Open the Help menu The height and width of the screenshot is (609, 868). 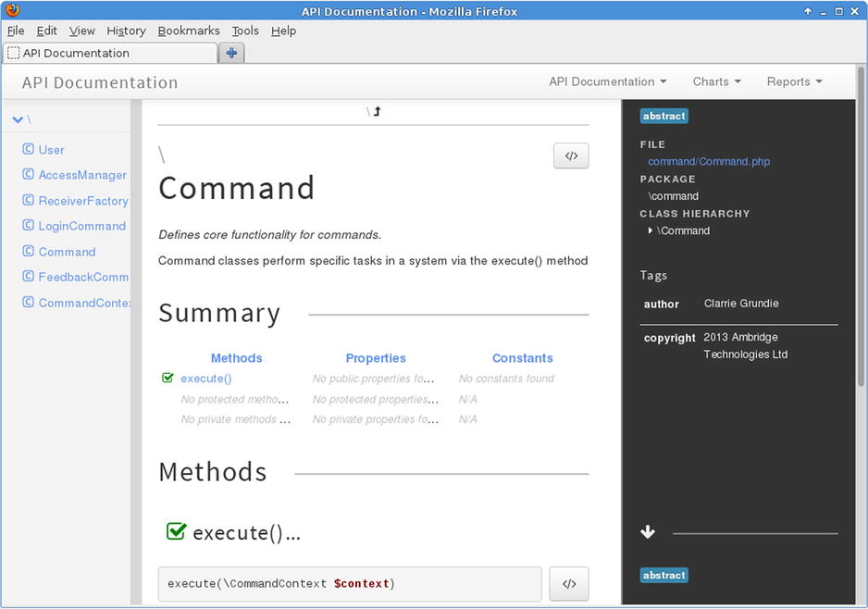[283, 31]
